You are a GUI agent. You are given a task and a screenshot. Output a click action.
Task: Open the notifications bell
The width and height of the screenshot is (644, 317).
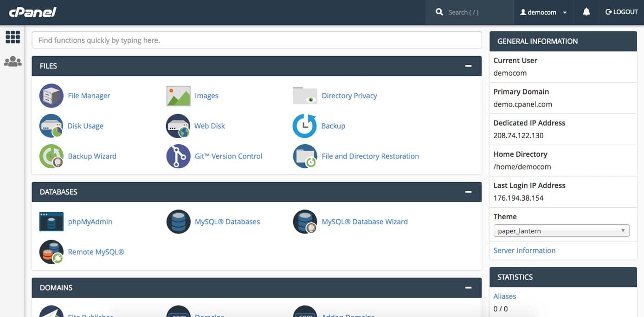[586, 12]
